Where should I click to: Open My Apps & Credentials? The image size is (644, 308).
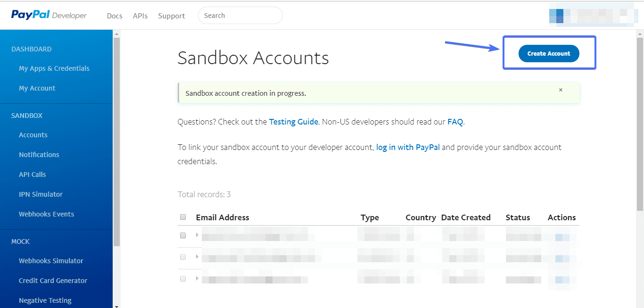pyautogui.click(x=54, y=68)
